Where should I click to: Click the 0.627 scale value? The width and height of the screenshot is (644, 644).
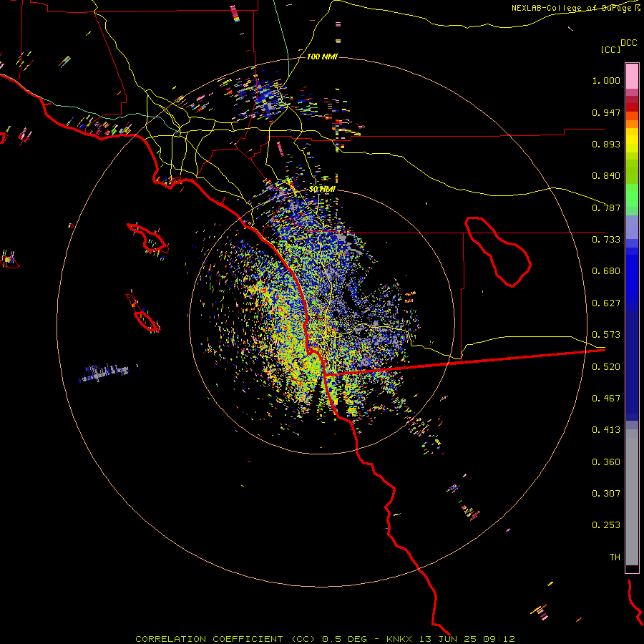606,303
